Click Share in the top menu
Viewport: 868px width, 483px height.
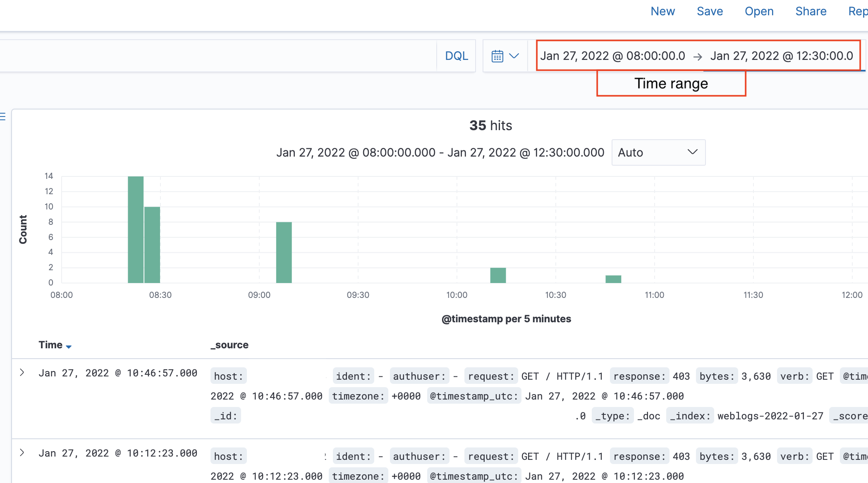click(x=811, y=11)
